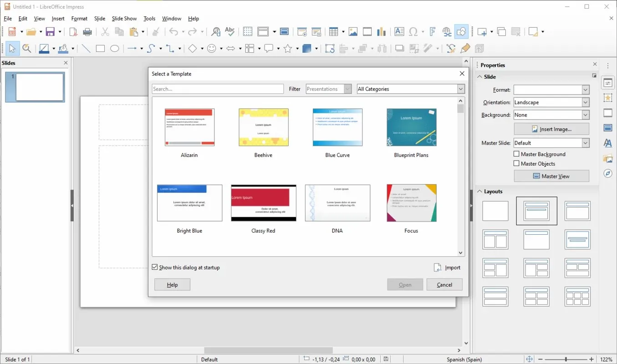Click the Print icon in toolbar
This screenshot has width=617, height=364.
87,32
